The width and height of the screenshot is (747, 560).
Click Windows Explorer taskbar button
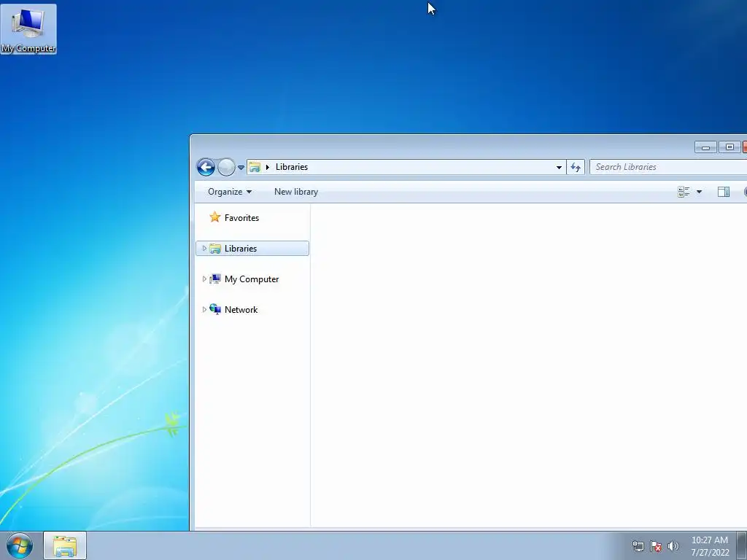click(65, 545)
